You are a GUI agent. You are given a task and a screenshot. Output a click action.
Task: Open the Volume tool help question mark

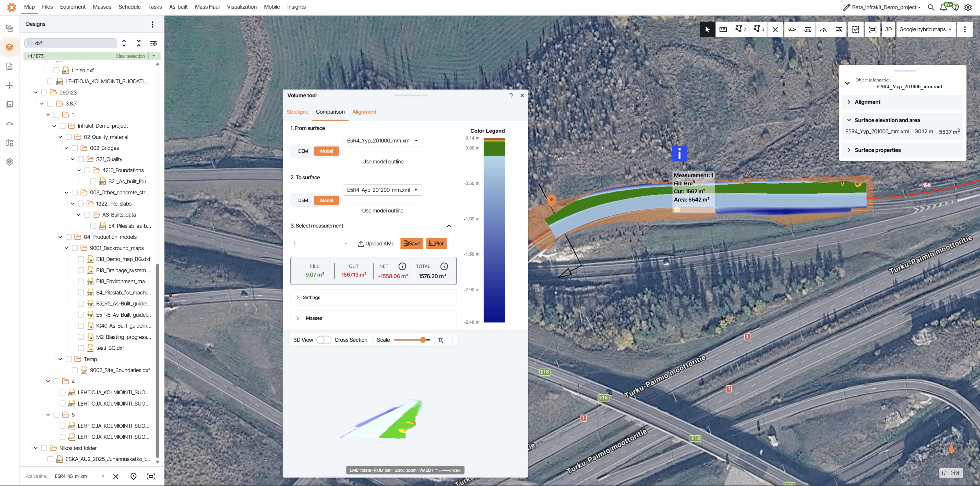click(x=511, y=96)
